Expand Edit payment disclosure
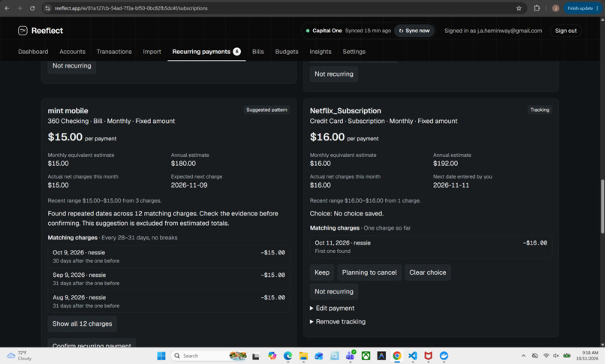The height and width of the screenshot is (364, 605). click(x=333, y=308)
